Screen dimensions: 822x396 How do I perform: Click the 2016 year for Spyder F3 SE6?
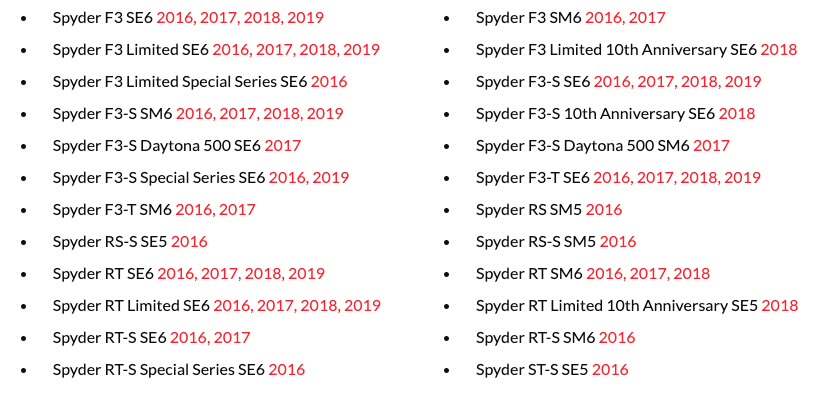[x=175, y=18]
